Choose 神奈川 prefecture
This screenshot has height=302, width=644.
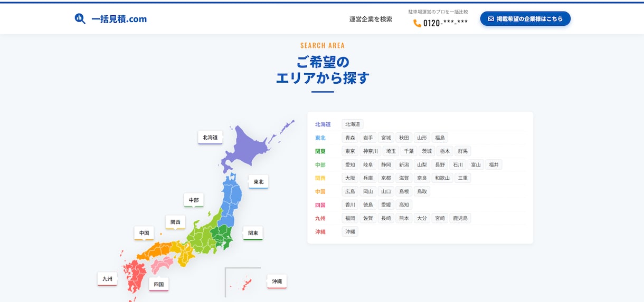point(371,151)
